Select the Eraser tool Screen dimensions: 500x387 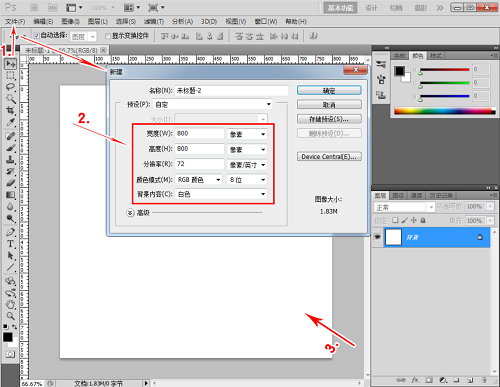click(x=10, y=183)
